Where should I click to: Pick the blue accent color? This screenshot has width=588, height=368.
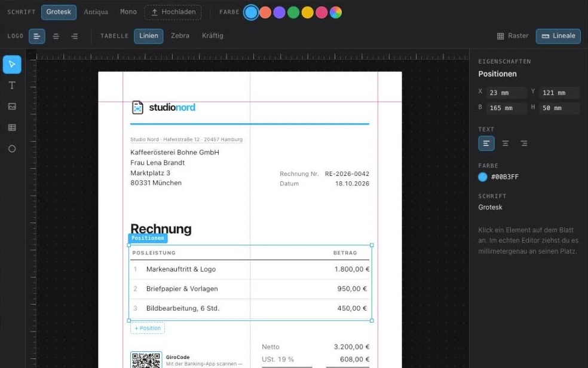coord(251,13)
